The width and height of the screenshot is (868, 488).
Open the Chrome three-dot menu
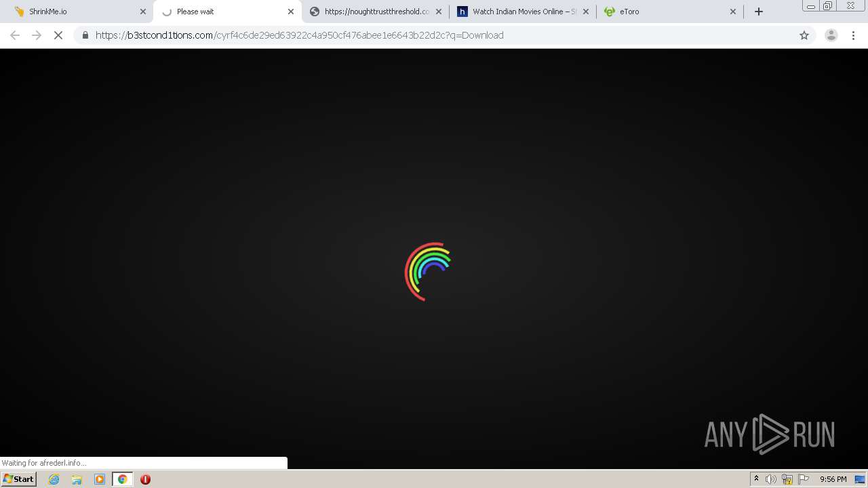[x=854, y=35]
